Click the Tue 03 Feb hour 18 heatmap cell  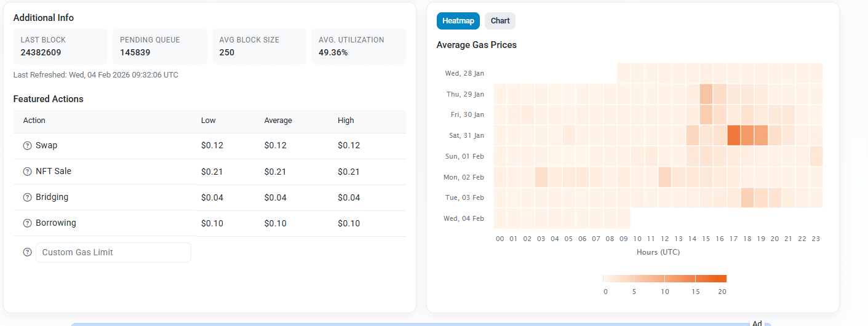[747, 198]
